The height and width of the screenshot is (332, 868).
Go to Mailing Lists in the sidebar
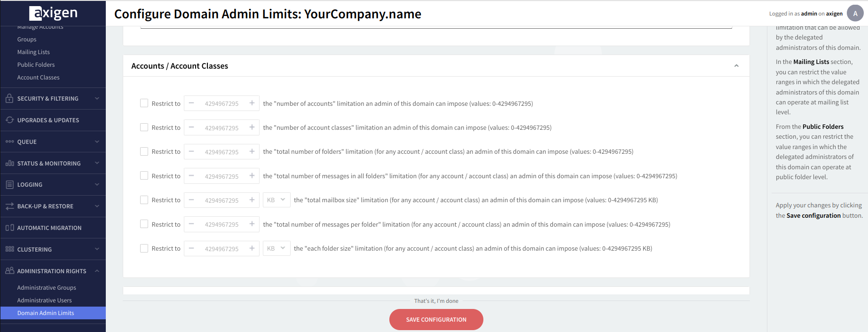click(33, 52)
